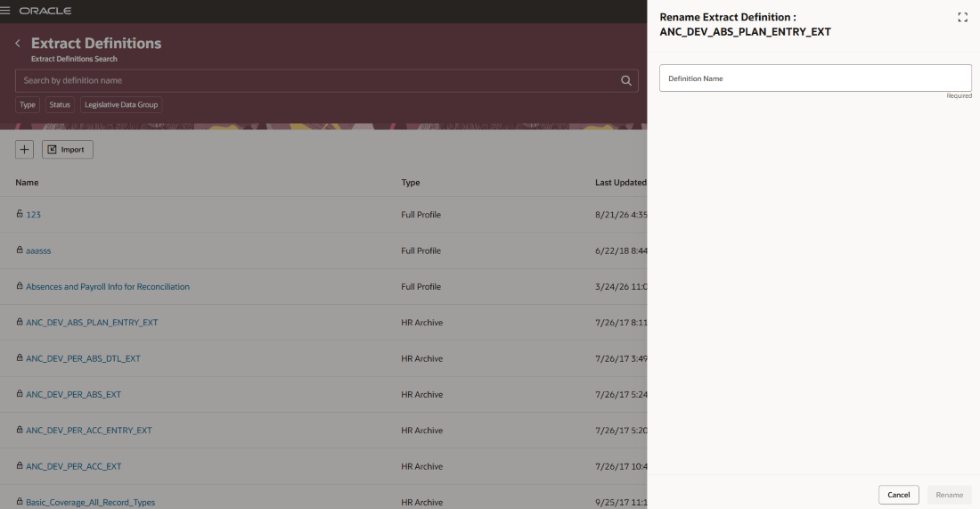
Task: Click the Extract Definitions Search subtitle
Action: (x=74, y=59)
